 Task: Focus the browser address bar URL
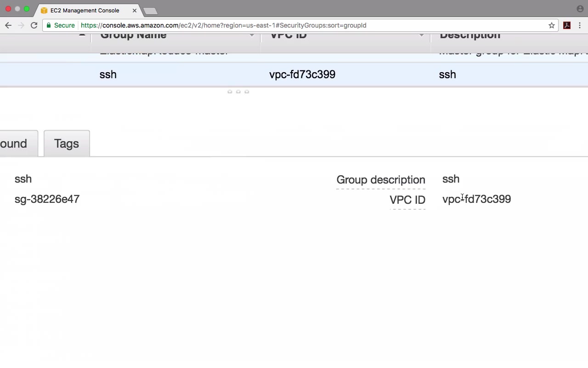[224, 25]
